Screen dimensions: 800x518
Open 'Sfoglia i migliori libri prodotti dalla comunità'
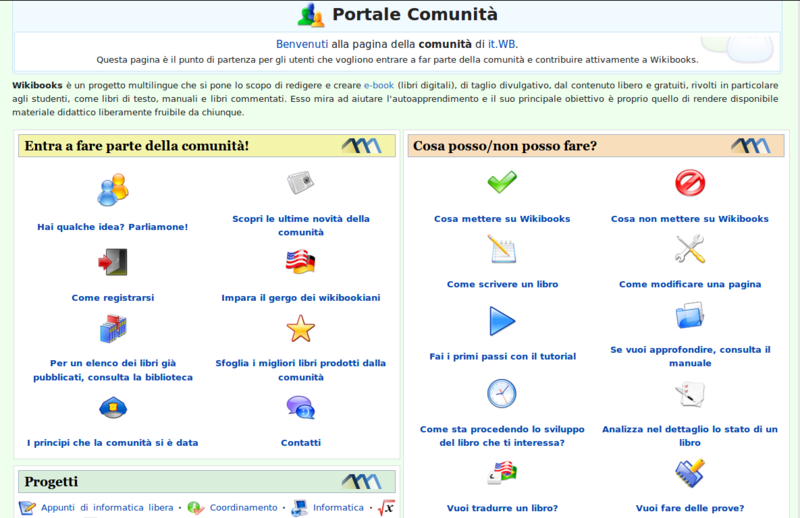(301, 370)
